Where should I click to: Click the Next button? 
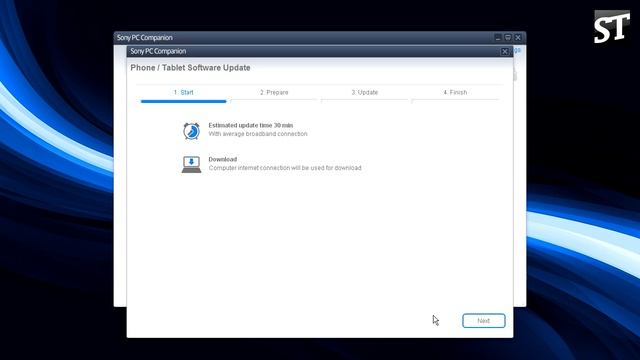click(x=484, y=321)
